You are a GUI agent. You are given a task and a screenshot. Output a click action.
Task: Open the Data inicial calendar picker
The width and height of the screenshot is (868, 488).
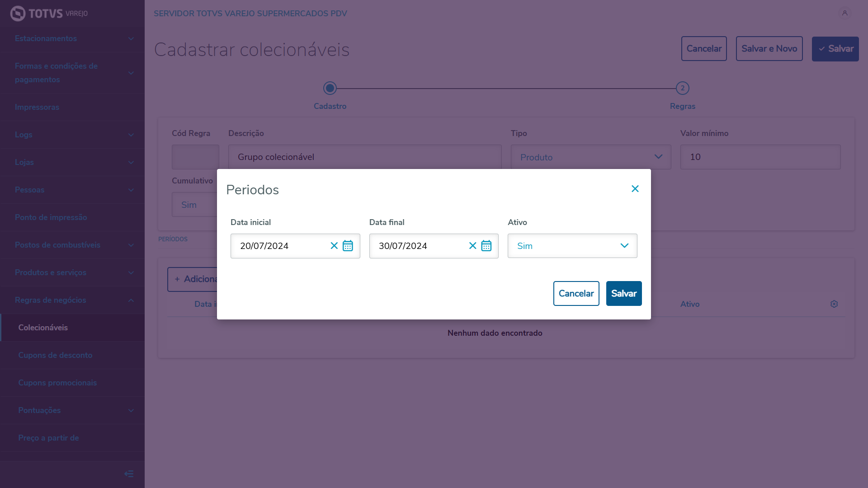click(348, 246)
